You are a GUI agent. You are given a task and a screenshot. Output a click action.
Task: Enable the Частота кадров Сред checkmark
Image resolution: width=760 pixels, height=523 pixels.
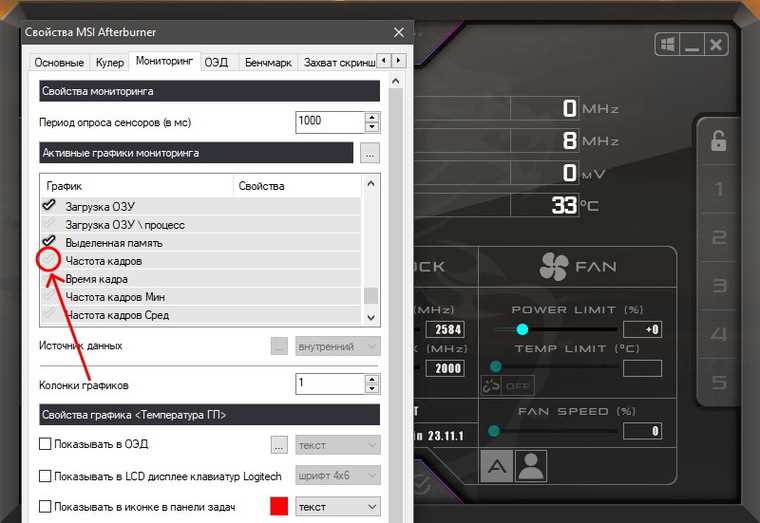(x=49, y=314)
